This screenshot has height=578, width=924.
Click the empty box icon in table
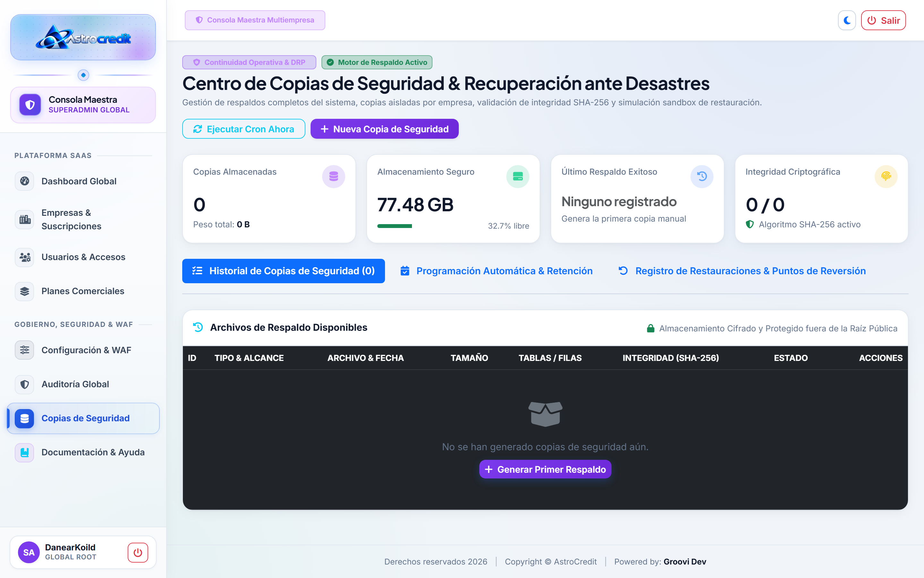pos(545,414)
